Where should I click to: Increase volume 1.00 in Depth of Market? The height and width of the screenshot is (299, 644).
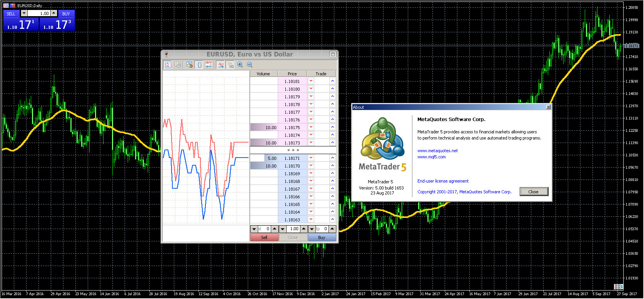(x=304, y=229)
